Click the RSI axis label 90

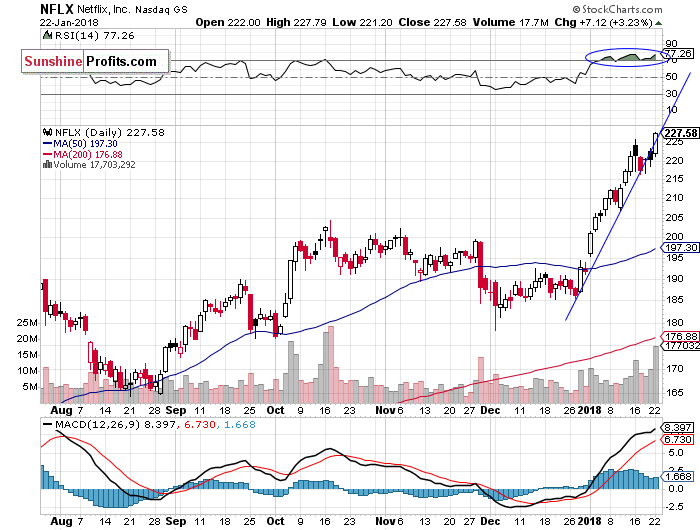671,43
